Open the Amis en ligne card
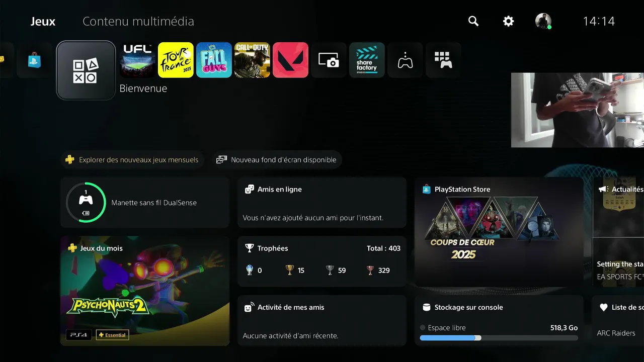The height and width of the screenshot is (362, 644). pyautogui.click(x=322, y=203)
